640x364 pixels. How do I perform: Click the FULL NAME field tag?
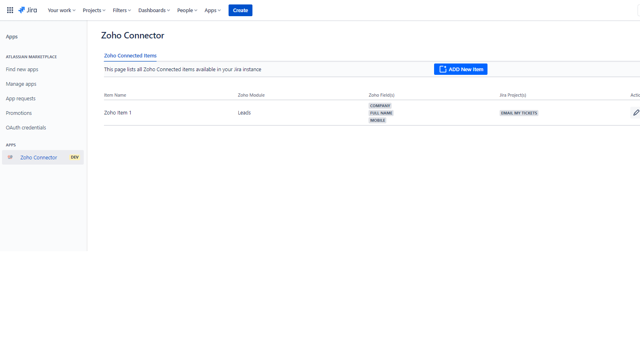pyautogui.click(x=381, y=113)
